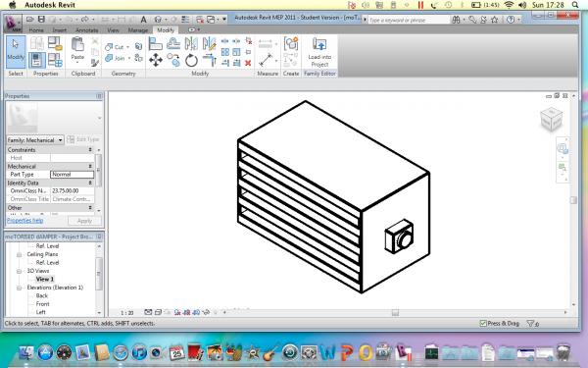Viewport: 588px width, 368px height.
Task: Open the Join geometry dropdown
Action: point(129,58)
